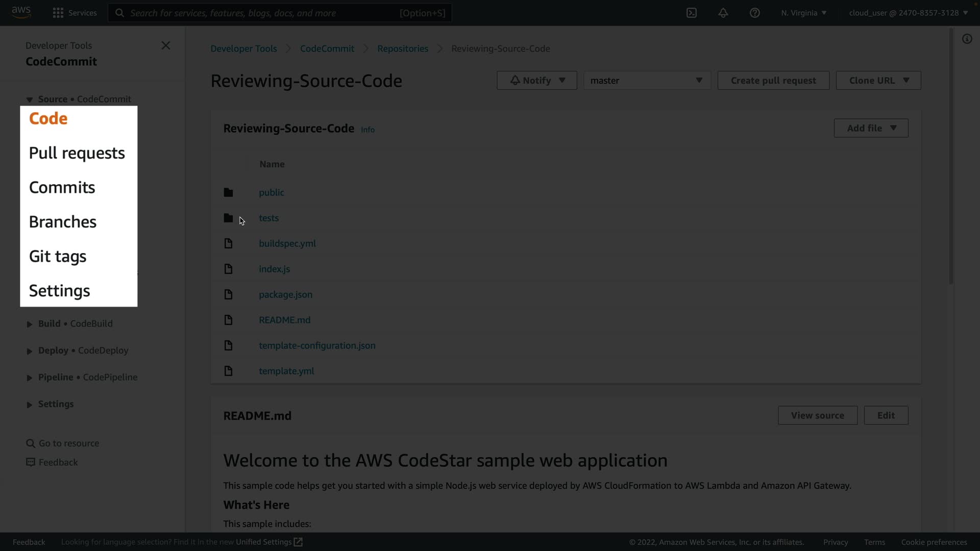Select Pull requests in the sidebar
The height and width of the screenshot is (551, 980).
click(77, 153)
